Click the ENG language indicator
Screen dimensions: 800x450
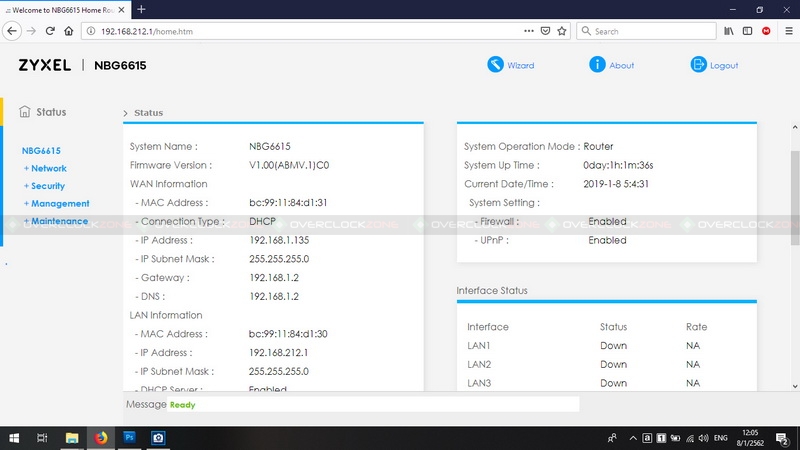(x=720, y=438)
